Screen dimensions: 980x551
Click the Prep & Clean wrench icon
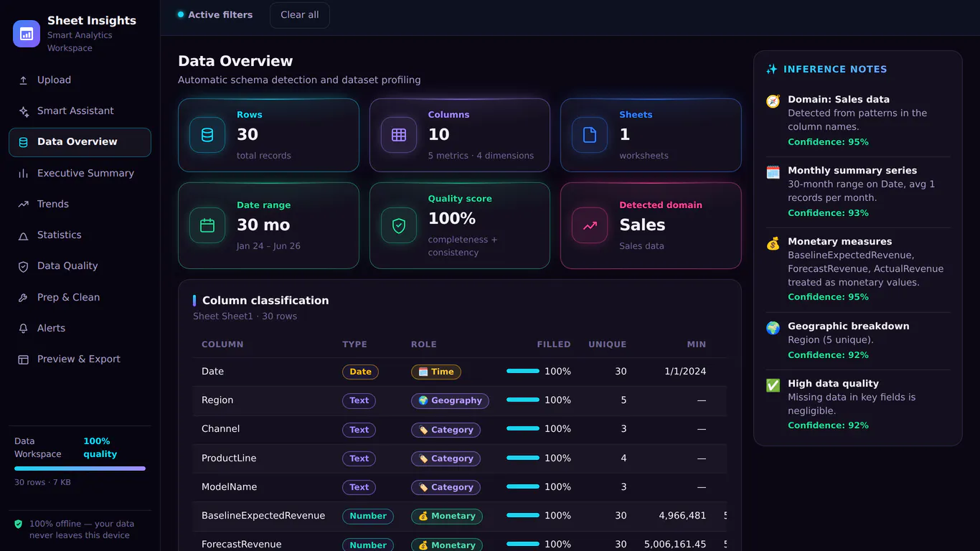23,298
